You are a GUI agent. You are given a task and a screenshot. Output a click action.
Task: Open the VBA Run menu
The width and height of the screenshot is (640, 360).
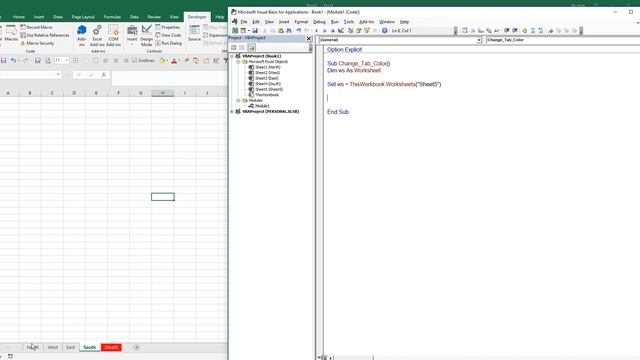[x=335, y=22]
